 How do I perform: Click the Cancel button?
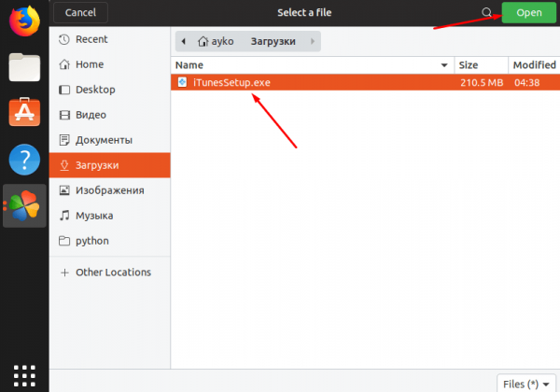(x=80, y=12)
